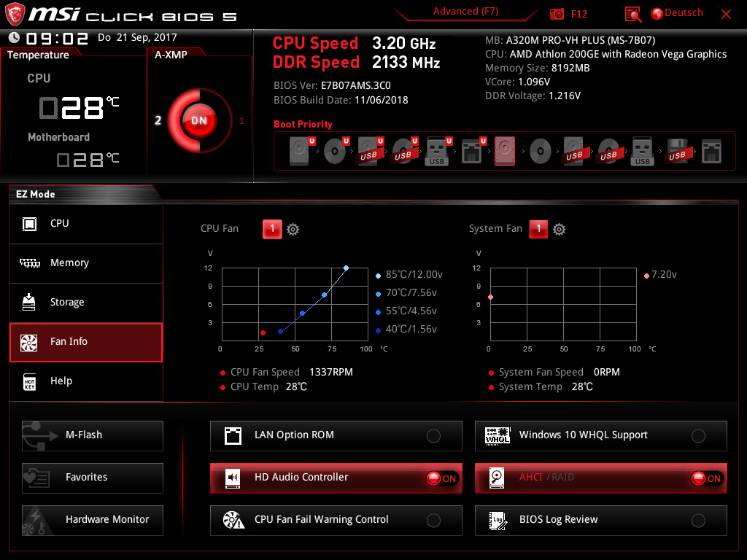Close the BIOS with the red X
This screenshot has width=747, height=560.
coord(726,15)
